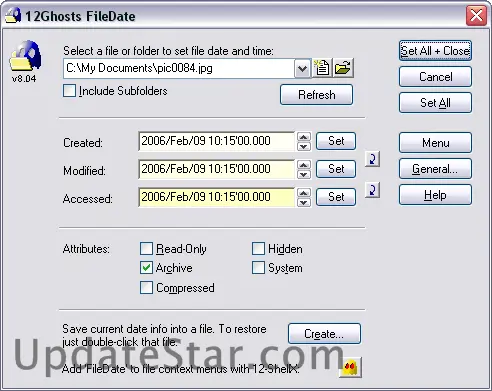Set the Accessed date
The width and height of the screenshot is (492, 391).
pos(336,197)
